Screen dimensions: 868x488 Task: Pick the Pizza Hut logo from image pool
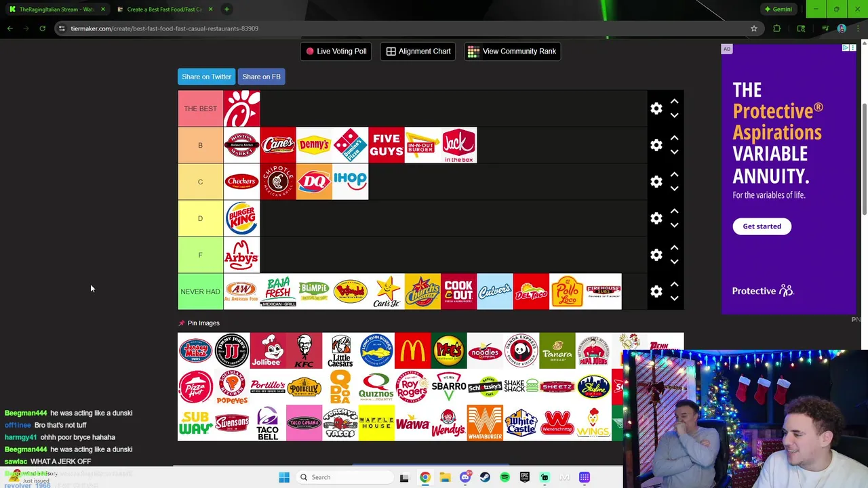[195, 387]
